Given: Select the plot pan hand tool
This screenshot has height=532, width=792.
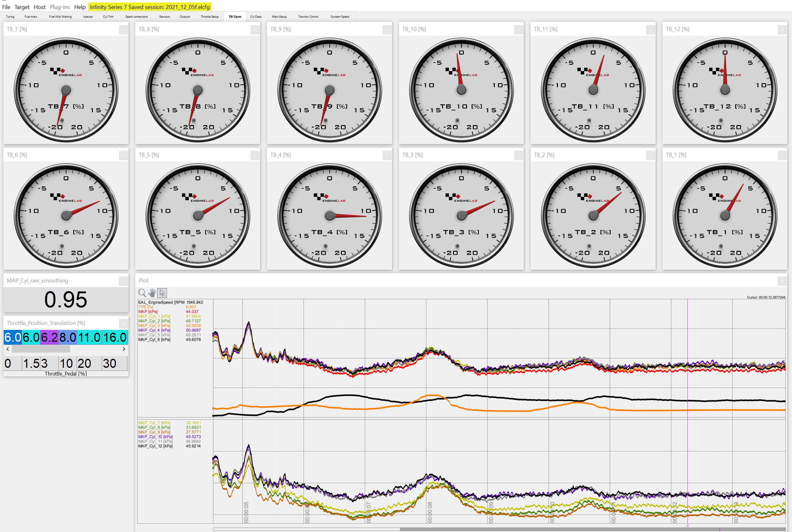Looking at the screenshot, I should pos(152,293).
